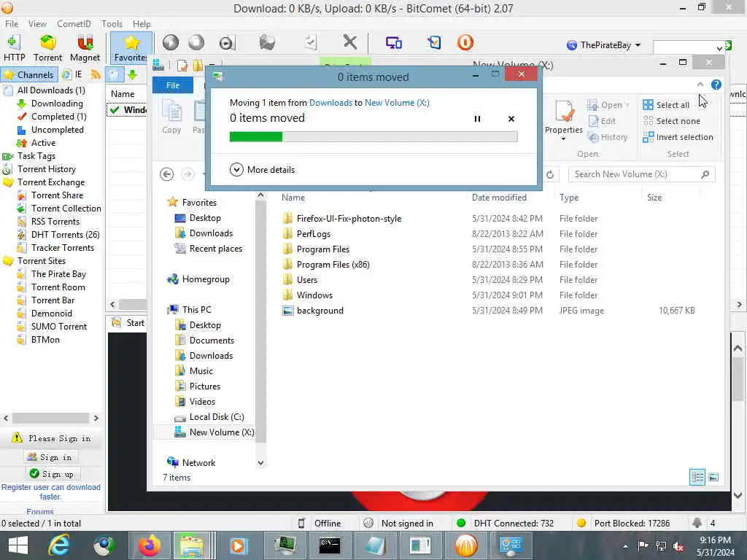Screen dimensions: 747x560
Task: Click the start task play icon
Action: [x=171, y=42]
